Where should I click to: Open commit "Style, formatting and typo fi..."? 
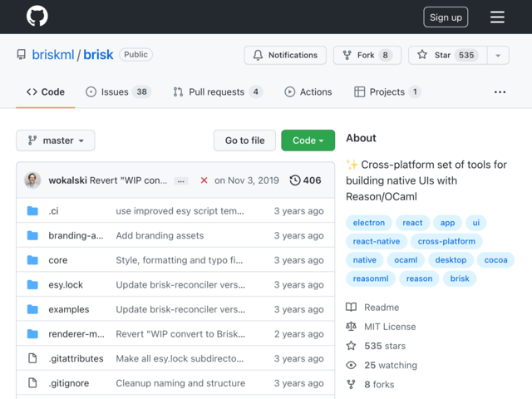(x=180, y=260)
